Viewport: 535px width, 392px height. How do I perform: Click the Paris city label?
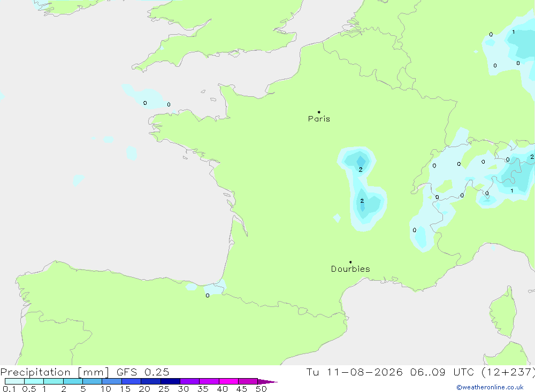pos(319,119)
